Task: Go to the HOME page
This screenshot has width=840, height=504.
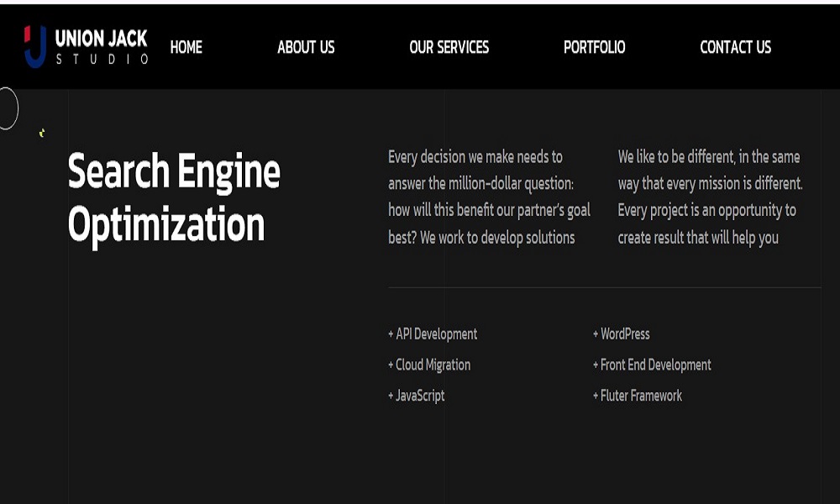Action: pyautogui.click(x=186, y=48)
